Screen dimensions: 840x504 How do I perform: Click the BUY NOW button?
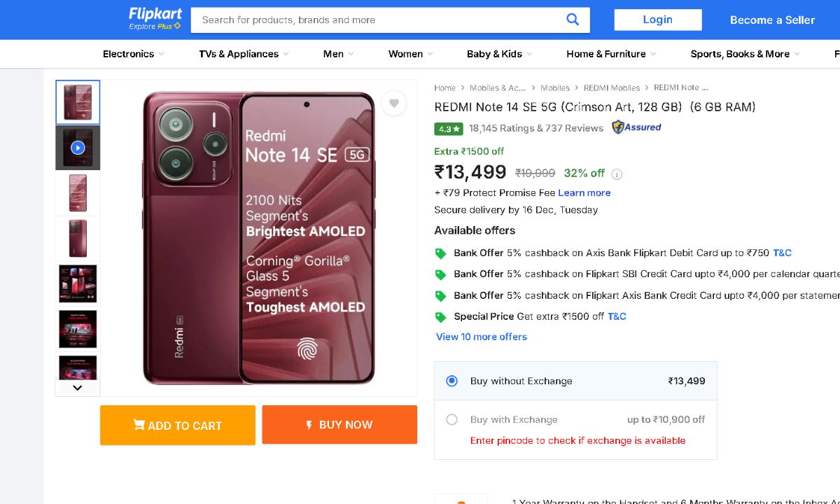click(x=339, y=425)
